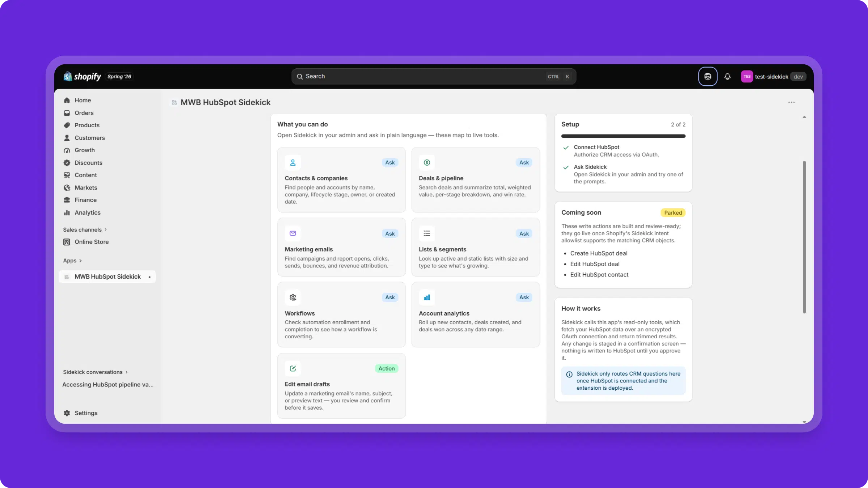This screenshot has width=868, height=488.
Task: Click 'Edit HubSpot deal' list item
Action: coord(595,264)
